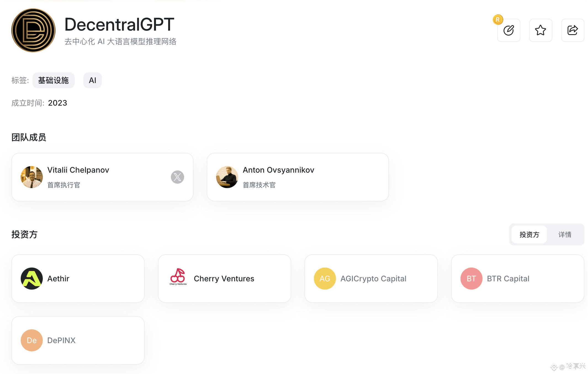Click the DecentralGPT round logo

(x=33, y=30)
